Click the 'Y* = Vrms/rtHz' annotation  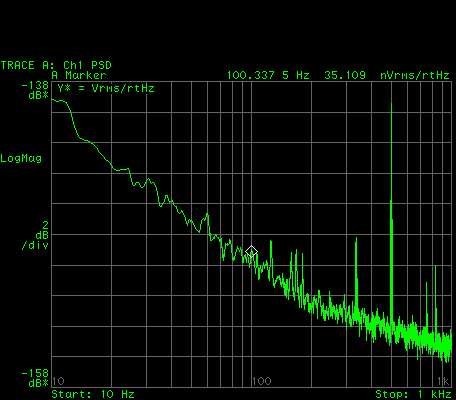point(106,88)
